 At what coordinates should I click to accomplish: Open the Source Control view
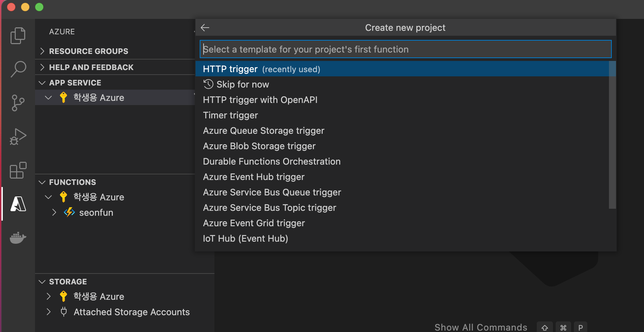pyautogui.click(x=18, y=103)
